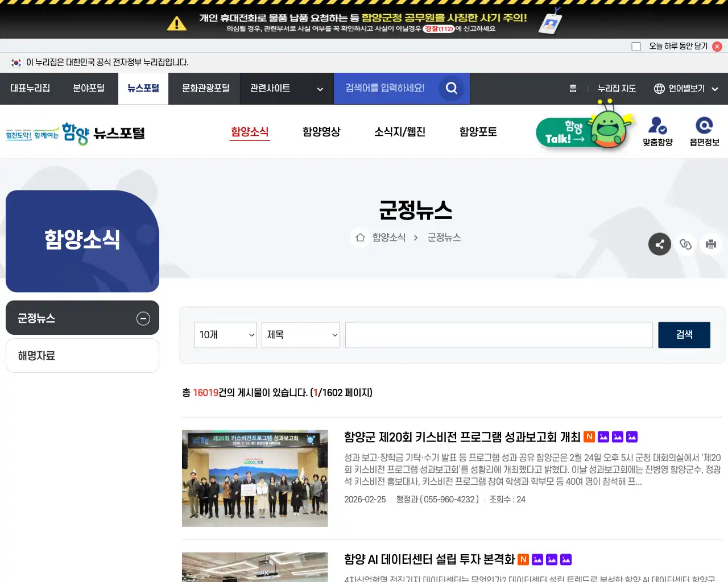Screen dimensions: 728x582
Task: Check the 오늘 하루 동안 닫기 checkbox
Action: [636, 46]
